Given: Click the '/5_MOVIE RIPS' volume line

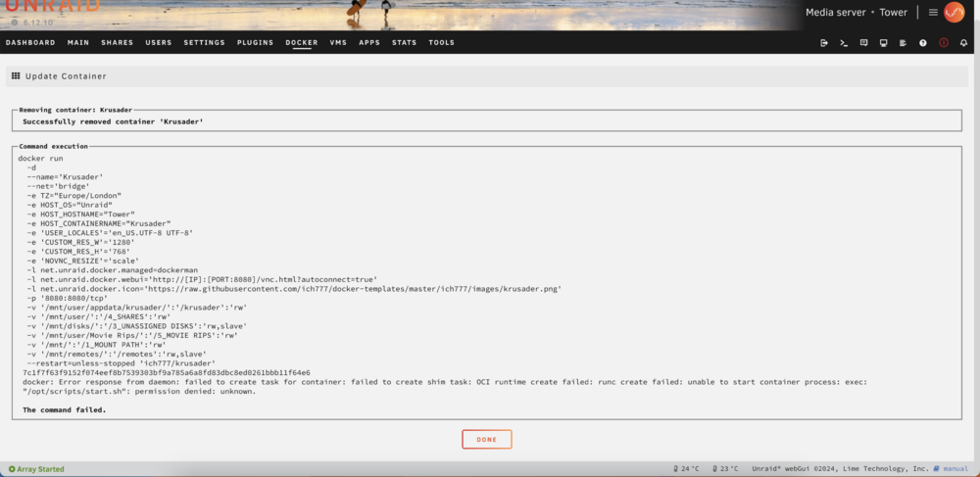Looking at the screenshot, I should click(132, 335).
